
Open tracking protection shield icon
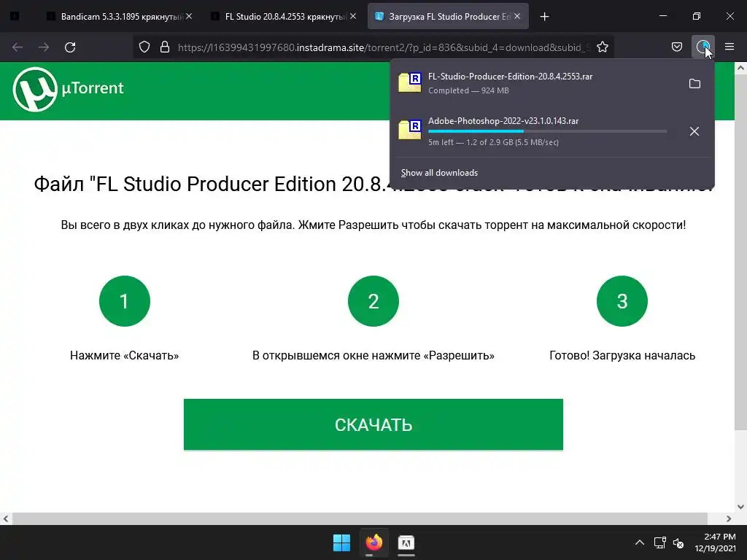point(144,47)
